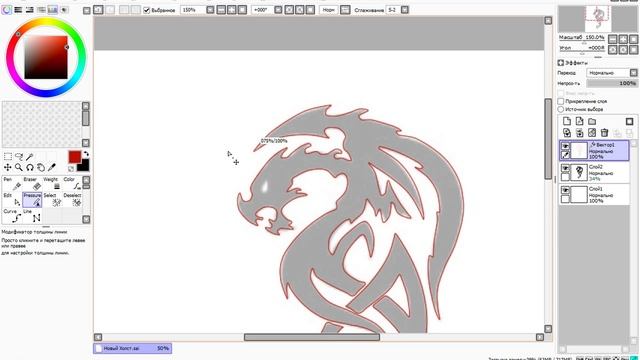The height and width of the screenshot is (360, 640).
Task: Delete the current layer with trash icon
Action: click(x=604, y=133)
